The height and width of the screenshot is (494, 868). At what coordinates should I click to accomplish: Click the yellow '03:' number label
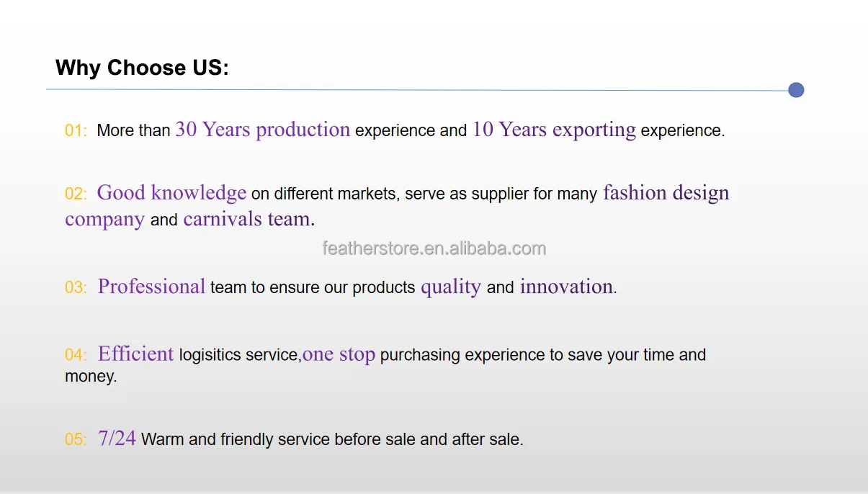click(x=76, y=287)
